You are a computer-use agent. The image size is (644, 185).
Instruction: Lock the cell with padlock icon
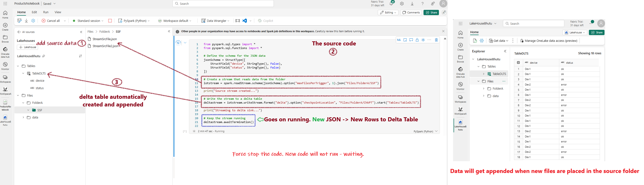pyautogui.click(x=417, y=40)
